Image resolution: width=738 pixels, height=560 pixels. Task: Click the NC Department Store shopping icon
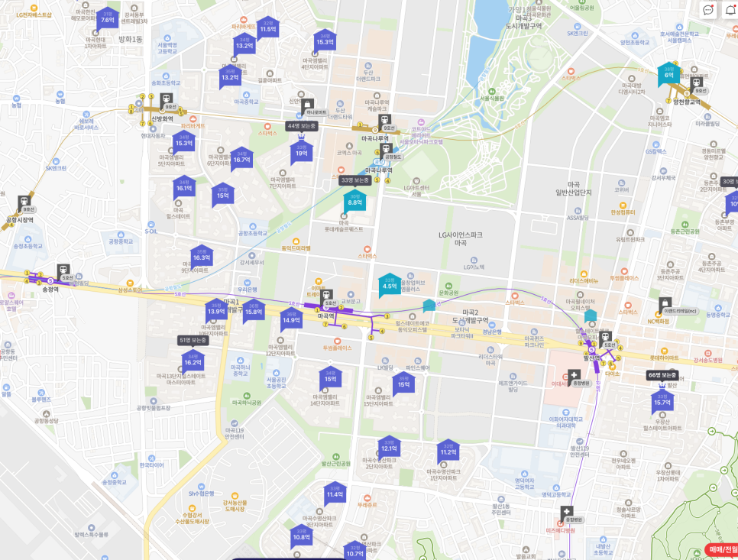click(x=664, y=303)
